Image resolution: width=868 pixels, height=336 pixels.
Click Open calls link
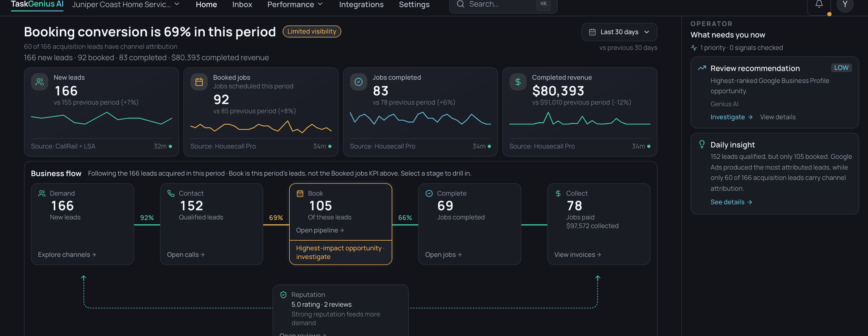[186, 255]
